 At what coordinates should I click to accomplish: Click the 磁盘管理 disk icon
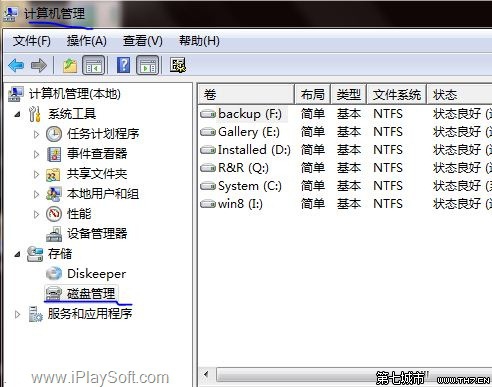[54, 294]
